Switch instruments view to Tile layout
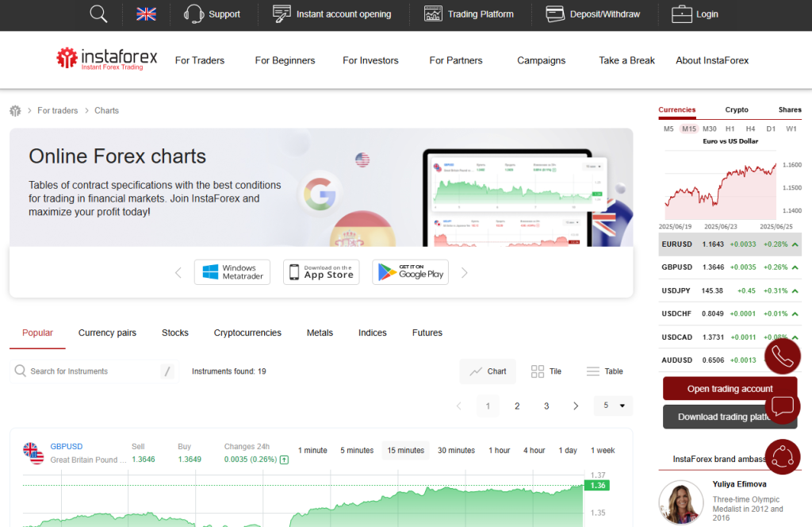The height and width of the screenshot is (527, 812). tap(546, 371)
